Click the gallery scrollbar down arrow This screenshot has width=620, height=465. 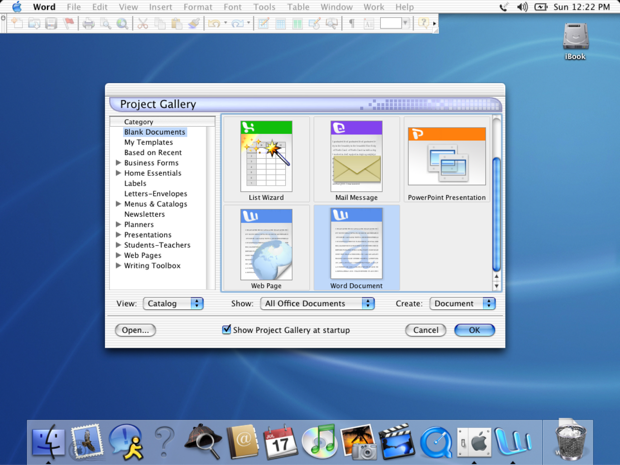pos(496,286)
